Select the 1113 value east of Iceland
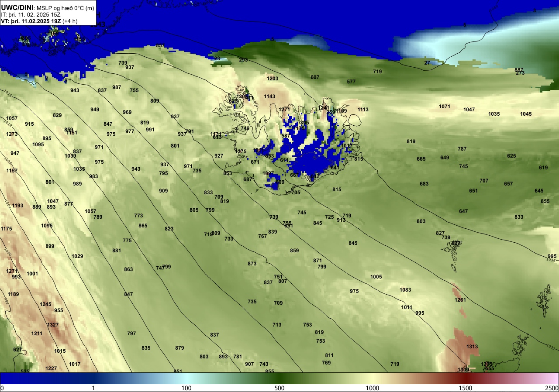Screen dimensions: 559x392 [x=363, y=110]
